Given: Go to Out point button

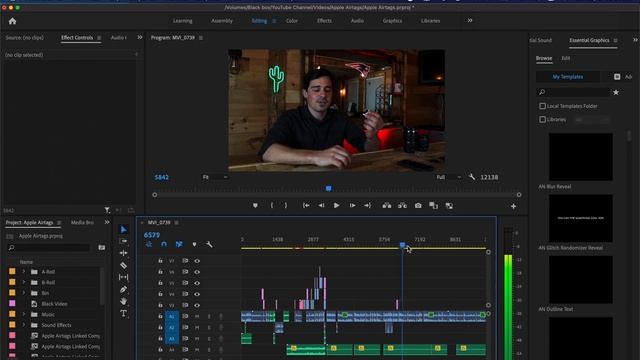Looking at the screenshot, I should click(x=367, y=206).
